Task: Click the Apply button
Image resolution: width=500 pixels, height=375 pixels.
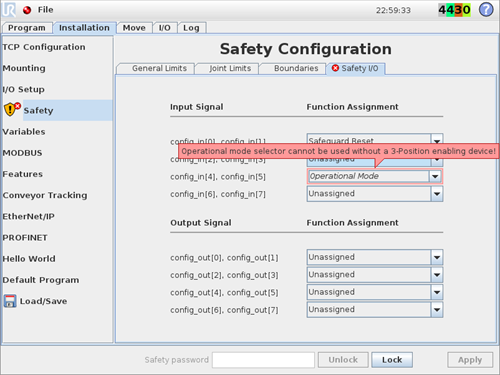Action: point(470,360)
